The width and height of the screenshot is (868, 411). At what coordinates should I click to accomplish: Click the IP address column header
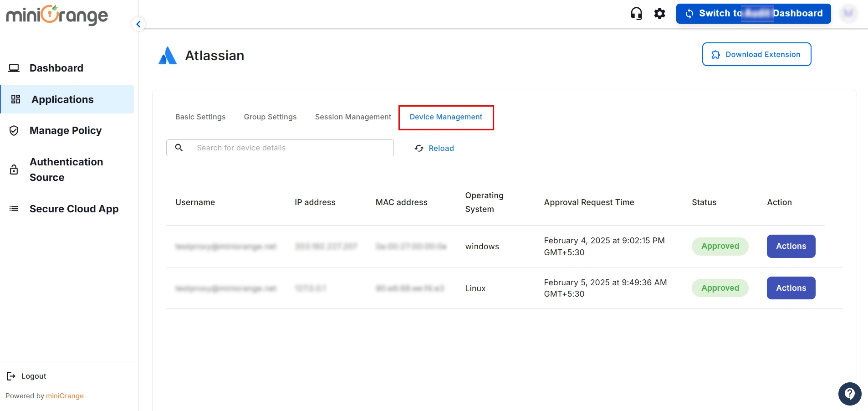point(315,202)
